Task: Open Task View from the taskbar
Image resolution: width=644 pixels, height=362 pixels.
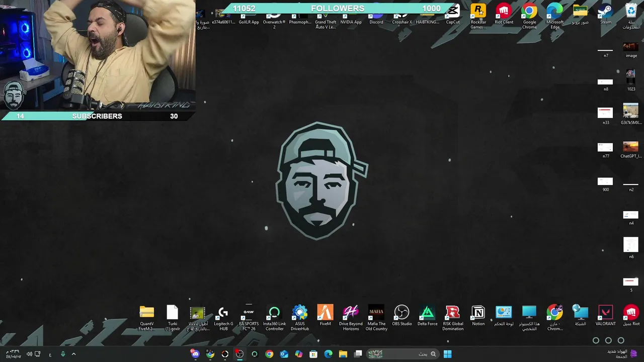Action: tap(358, 354)
